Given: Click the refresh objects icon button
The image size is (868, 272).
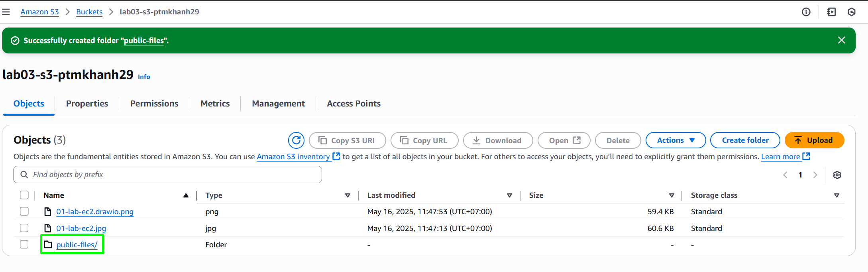Looking at the screenshot, I should pos(296,140).
